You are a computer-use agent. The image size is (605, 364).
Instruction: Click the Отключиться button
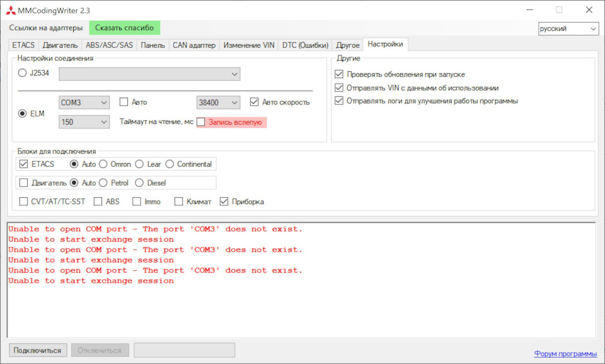pyautogui.click(x=100, y=350)
